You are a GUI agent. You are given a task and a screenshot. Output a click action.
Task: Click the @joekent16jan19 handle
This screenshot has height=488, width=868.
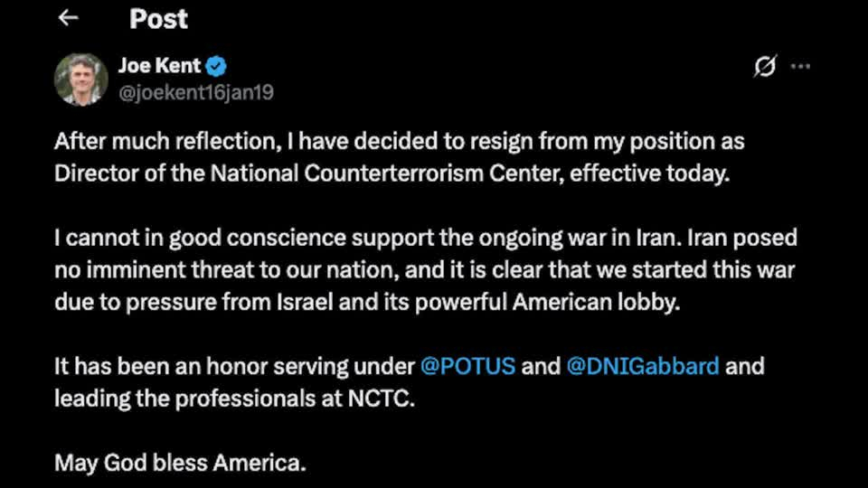pos(195,92)
